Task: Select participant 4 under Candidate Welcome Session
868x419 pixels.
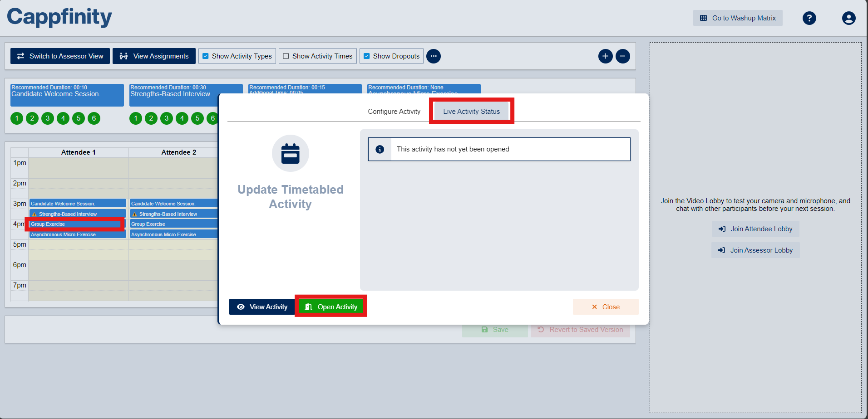Action: click(63, 118)
